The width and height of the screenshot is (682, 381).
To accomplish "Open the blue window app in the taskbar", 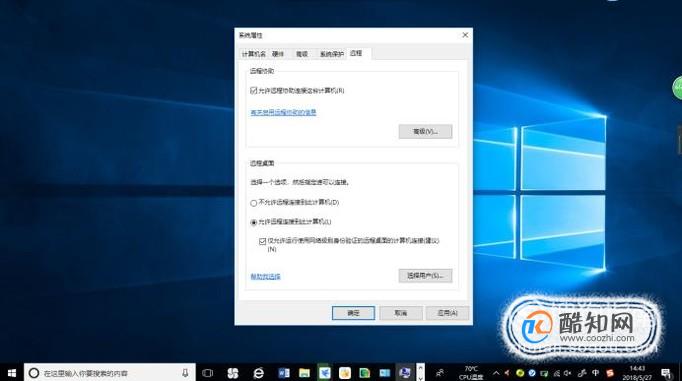I will (x=385, y=373).
